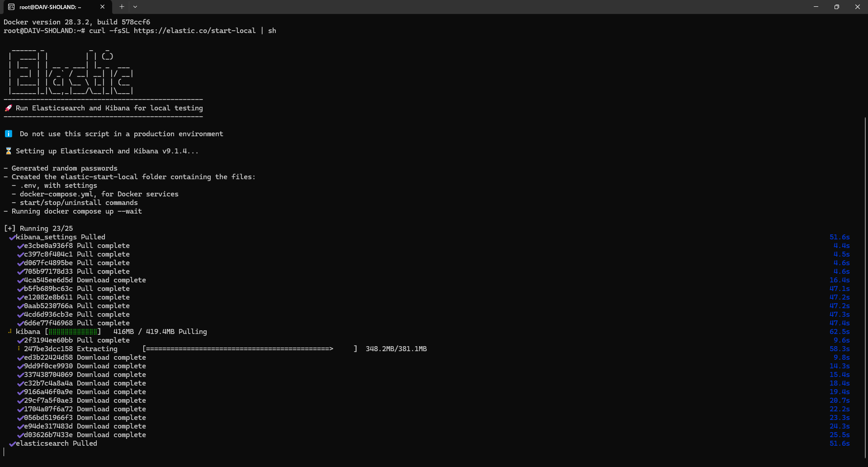Image resolution: width=868 pixels, height=467 pixels.
Task: Click the '16.4s' timing value
Action: [840, 280]
